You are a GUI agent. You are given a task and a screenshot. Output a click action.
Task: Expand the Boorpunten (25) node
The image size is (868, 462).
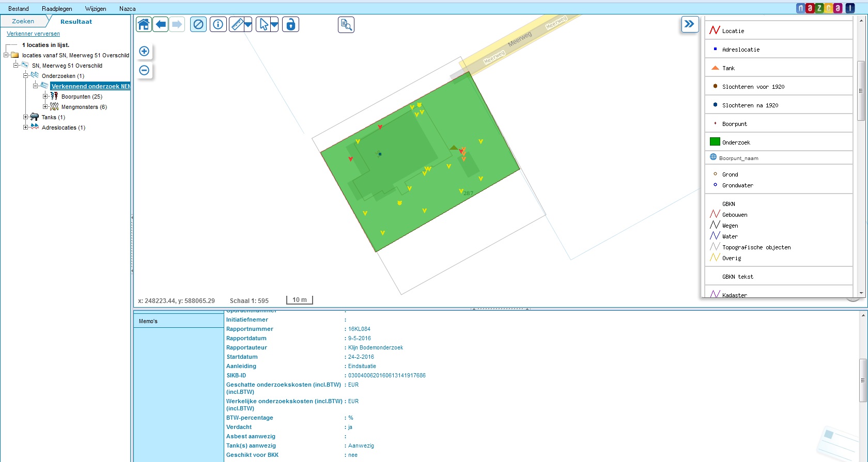tap(45, 97)
